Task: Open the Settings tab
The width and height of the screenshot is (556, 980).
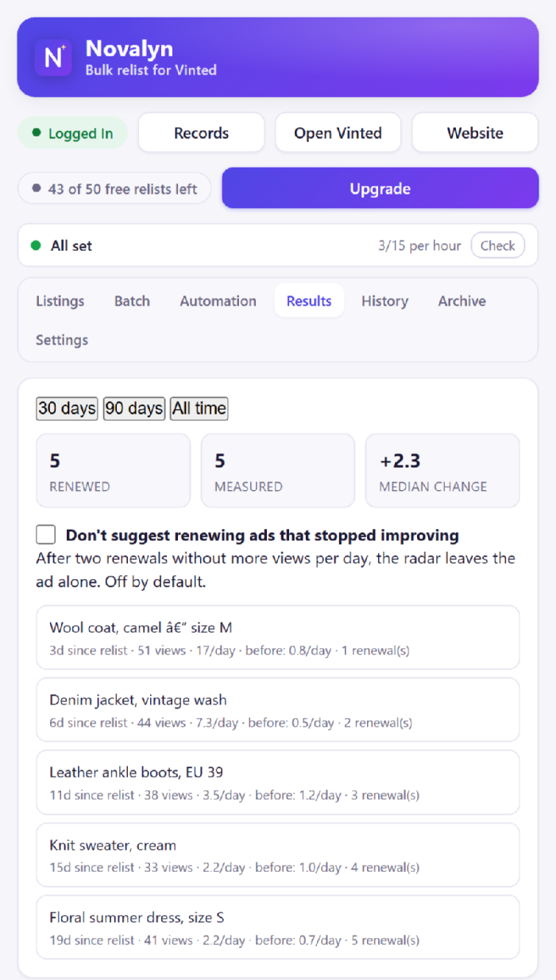Action: point(62,340)
